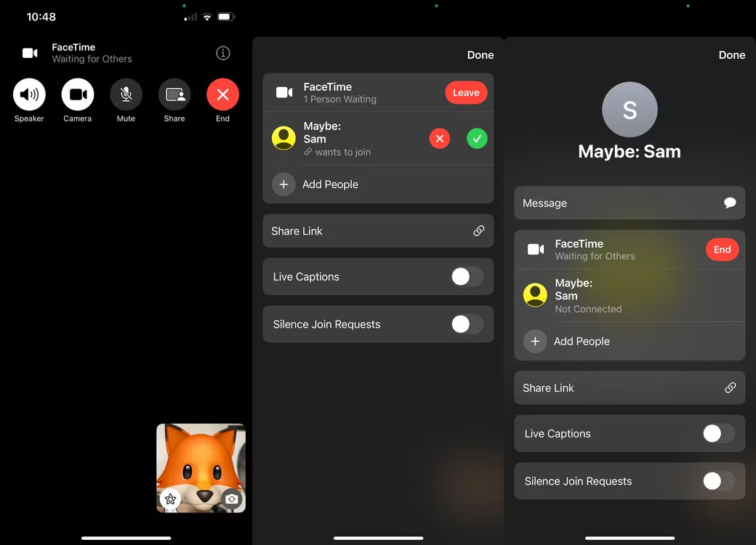Toggle Silence Join Requests in right panel
Viewport: 756px width, 545px height.
click(719, 481)
